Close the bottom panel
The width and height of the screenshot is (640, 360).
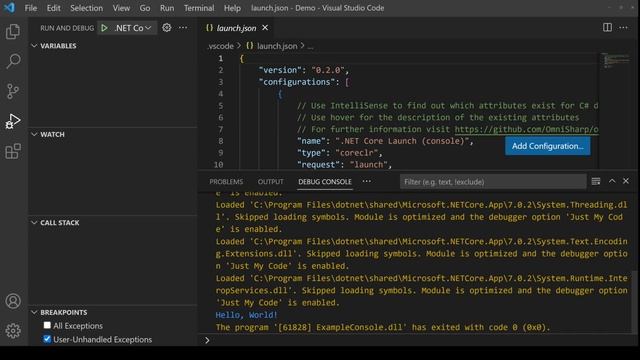tap(626, 181)
